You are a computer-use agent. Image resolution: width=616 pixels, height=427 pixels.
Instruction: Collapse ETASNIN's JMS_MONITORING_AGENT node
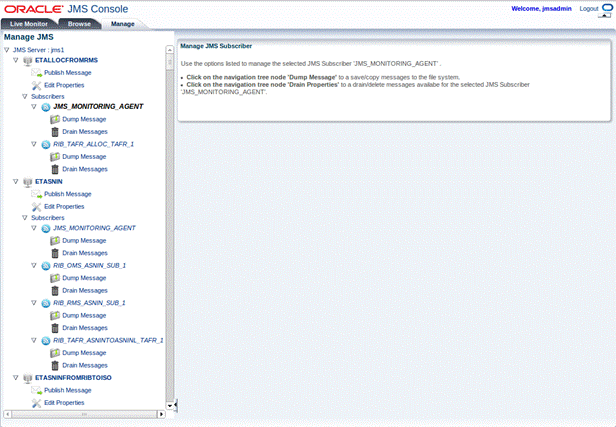coord(34,228)
